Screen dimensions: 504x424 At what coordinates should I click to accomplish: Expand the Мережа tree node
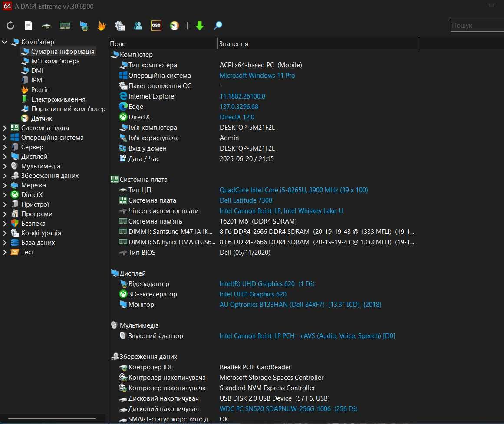coord(4,185)
